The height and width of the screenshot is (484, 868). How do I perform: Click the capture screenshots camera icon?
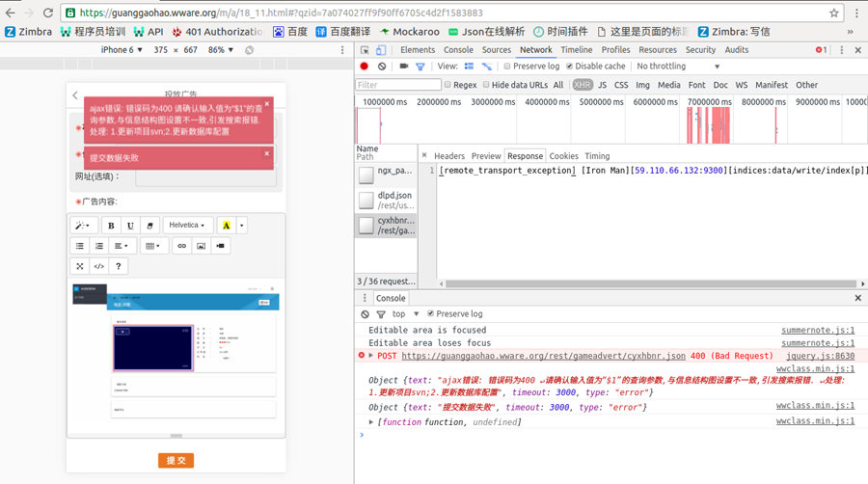click(403, 67)
